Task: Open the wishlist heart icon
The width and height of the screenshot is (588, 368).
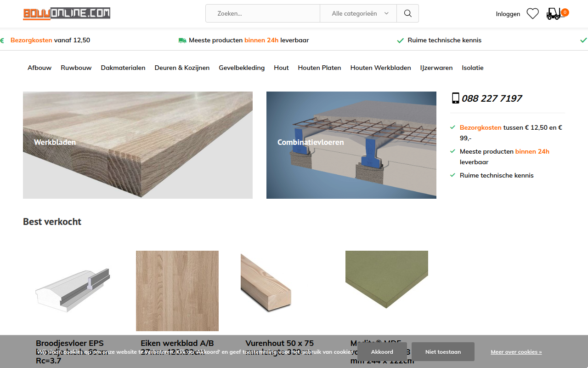Action: pyautogui.click(x=532, y=14)
